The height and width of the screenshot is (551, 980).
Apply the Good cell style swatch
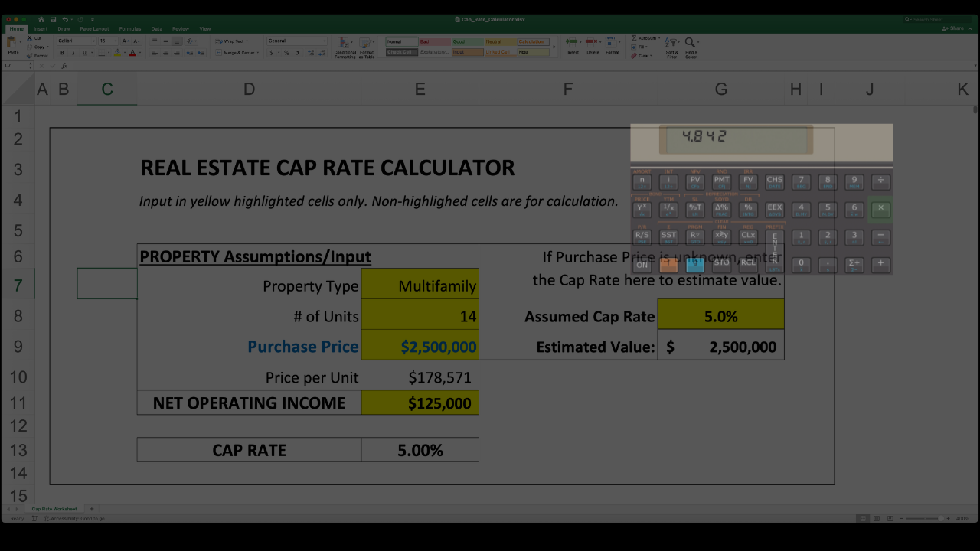coord(467,41)
